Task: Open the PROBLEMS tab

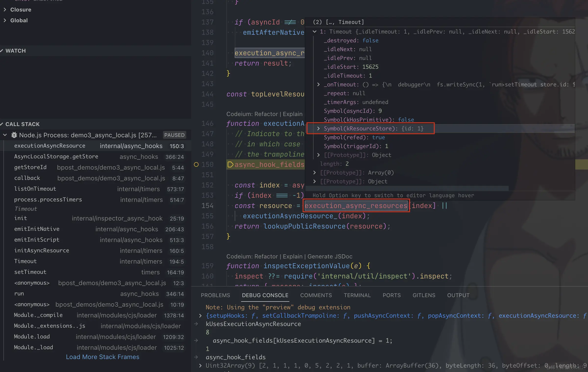Action: coord(215,295)
